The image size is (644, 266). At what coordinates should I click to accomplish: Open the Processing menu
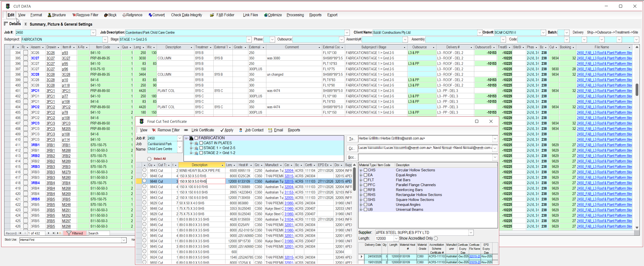click(295, 15)
